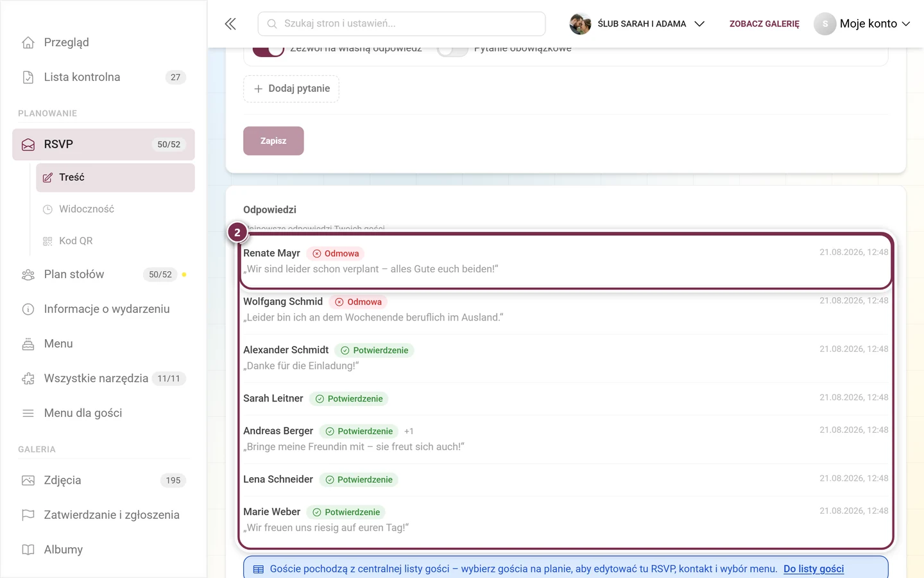Click the 27 badge beside Lista kontrolna
This screenshot has height=578, width=924.
pos(176,77)
